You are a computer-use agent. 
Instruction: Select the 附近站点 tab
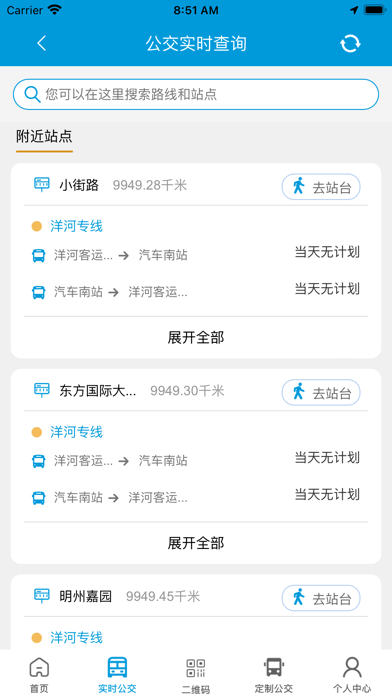(x=44, y=137)
